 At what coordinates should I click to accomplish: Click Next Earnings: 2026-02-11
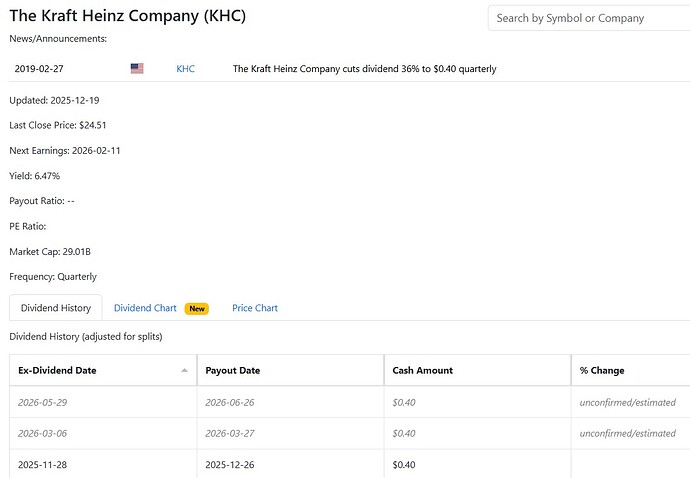65,151
